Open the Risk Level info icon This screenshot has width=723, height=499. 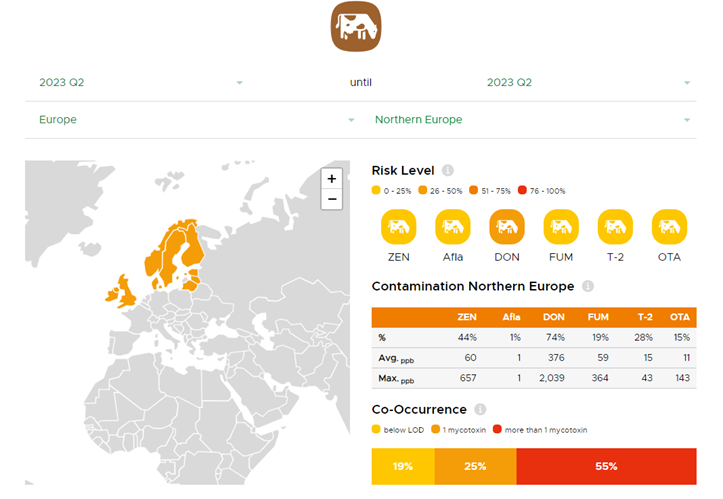coord(448,171)
